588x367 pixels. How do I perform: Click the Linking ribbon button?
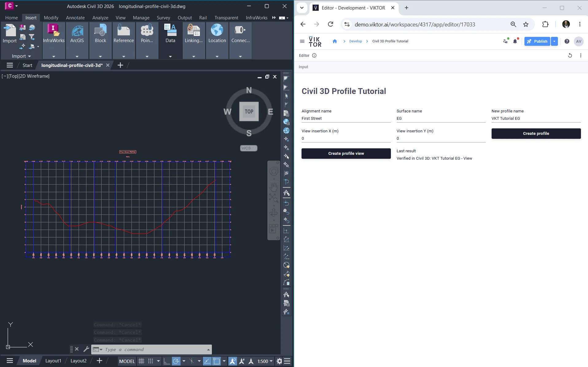[194, 34]
